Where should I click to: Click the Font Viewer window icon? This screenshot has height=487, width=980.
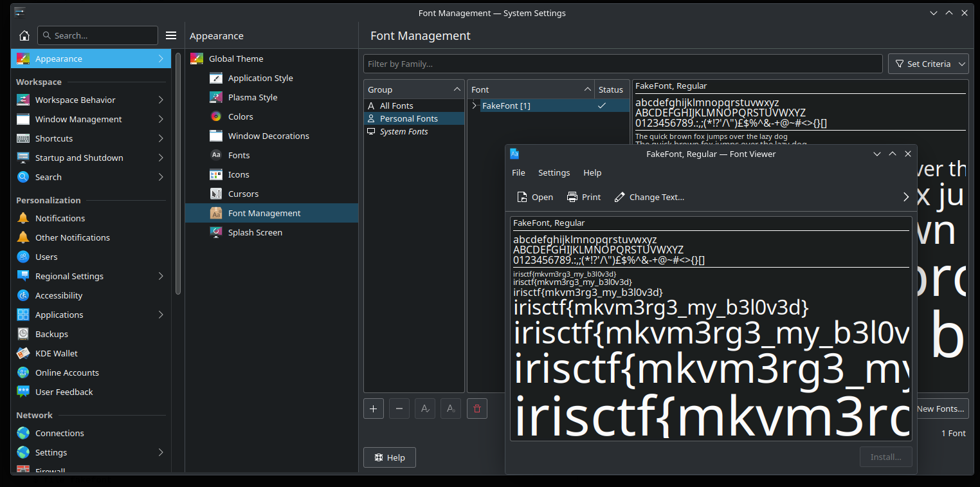pos(514,154)
